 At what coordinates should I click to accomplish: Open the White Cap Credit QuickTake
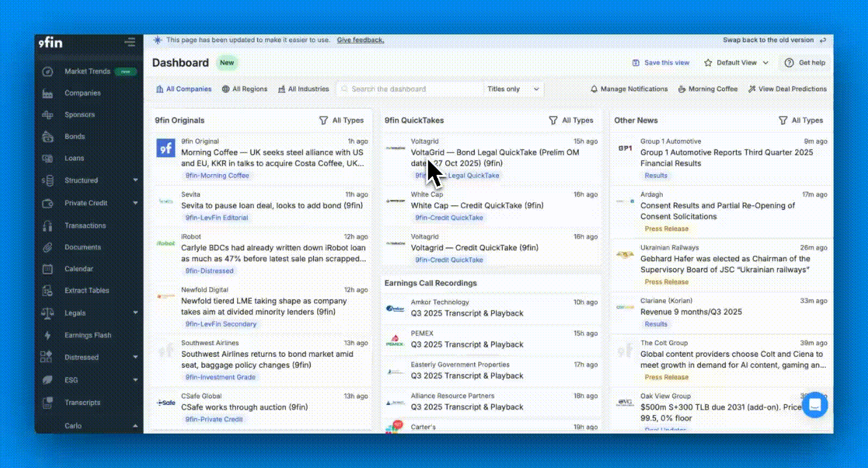477,205
